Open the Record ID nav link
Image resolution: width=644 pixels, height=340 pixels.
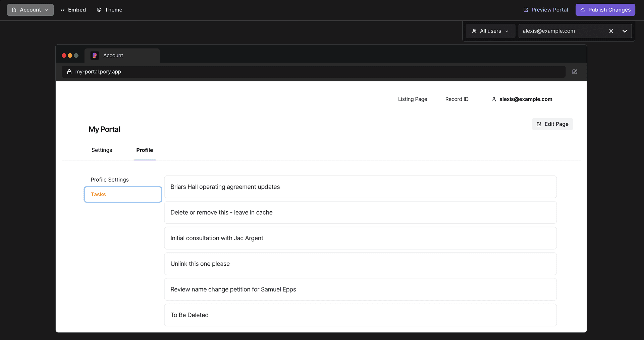click(x=457, y=99)
